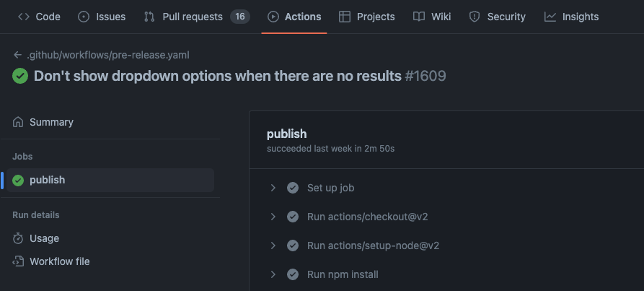
Task: Click the Summary home icon
Action: [x=17, y=122]
